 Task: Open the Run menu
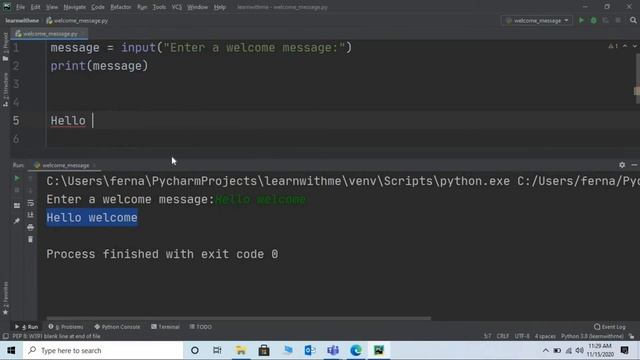click(x=142, y=7)
